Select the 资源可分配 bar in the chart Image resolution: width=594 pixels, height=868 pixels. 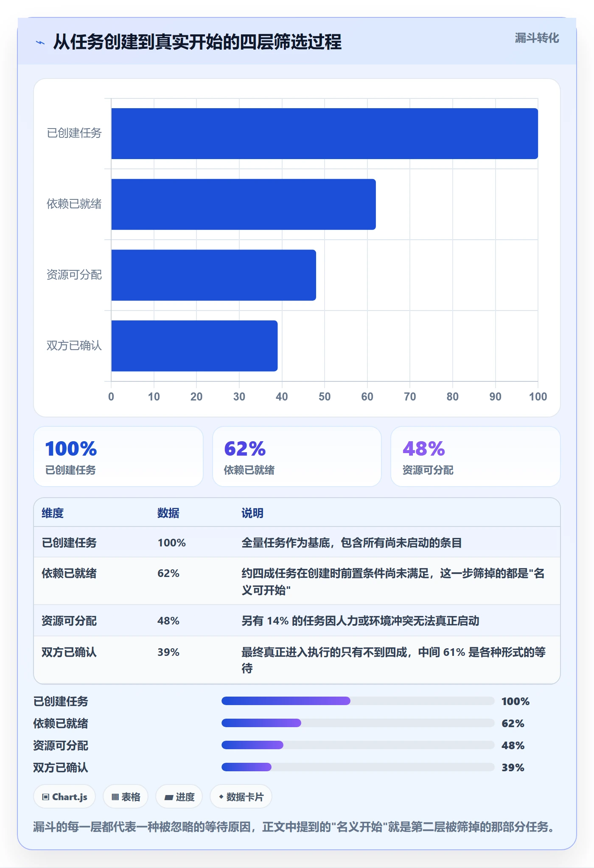(213, 275)
